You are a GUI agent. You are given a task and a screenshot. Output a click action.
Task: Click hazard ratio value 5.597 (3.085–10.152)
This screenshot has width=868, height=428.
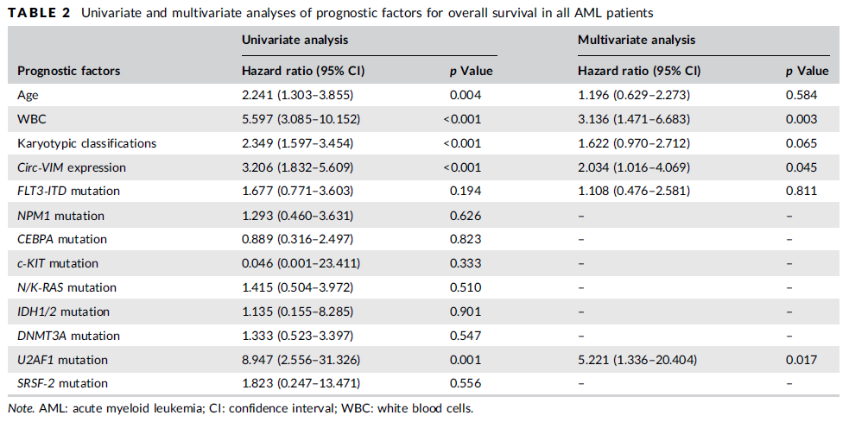pos(301,119)
